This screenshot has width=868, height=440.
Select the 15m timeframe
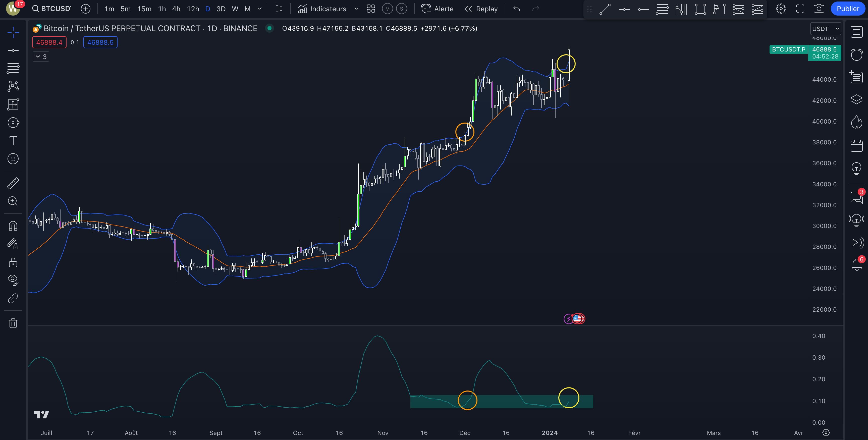click(144, 9)
